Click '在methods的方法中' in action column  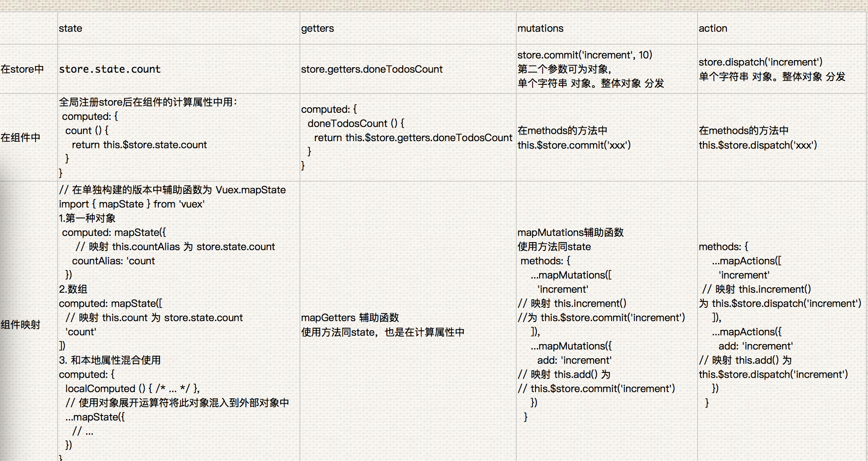(x=744, y=131)
